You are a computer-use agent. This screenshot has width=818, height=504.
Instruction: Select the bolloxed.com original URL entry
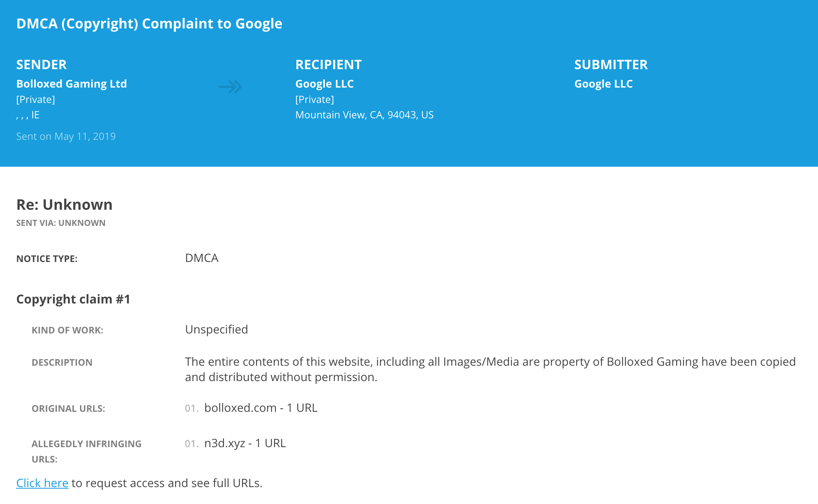261,408
